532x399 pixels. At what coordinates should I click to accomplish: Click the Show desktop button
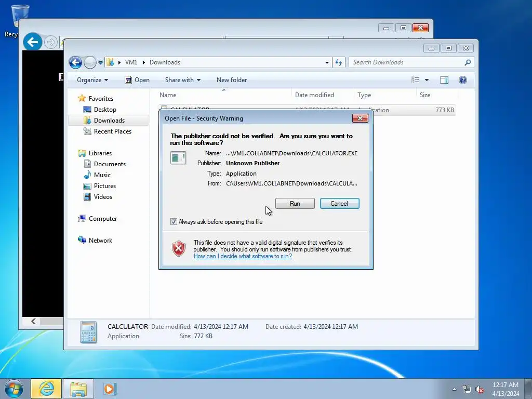coord(528,389)
